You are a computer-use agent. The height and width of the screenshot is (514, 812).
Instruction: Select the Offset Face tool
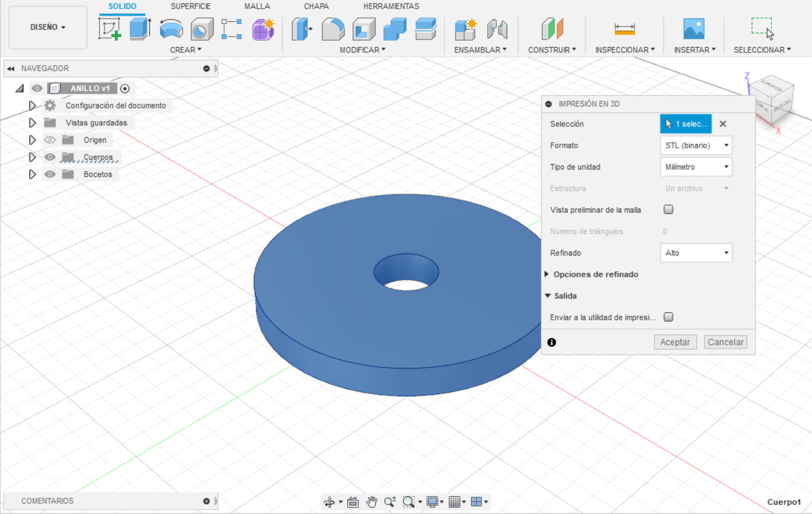426,29
